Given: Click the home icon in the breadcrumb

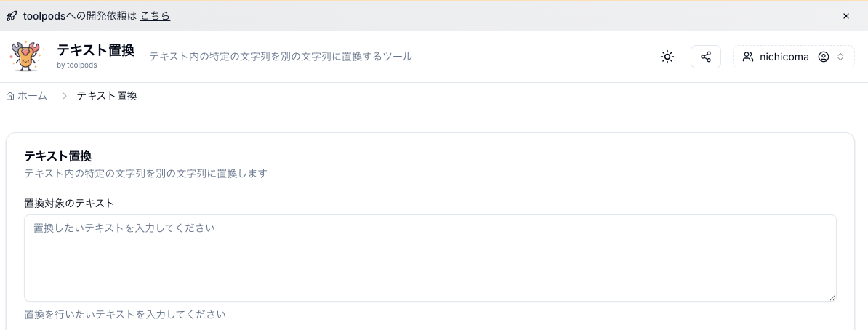Looking at the screenshot, I should 10,96.
